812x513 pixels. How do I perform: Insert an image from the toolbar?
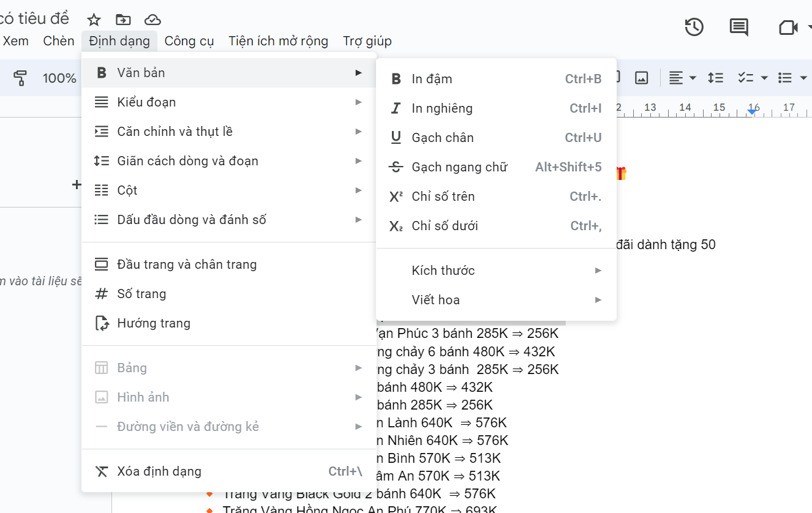[x=641, y=78]
